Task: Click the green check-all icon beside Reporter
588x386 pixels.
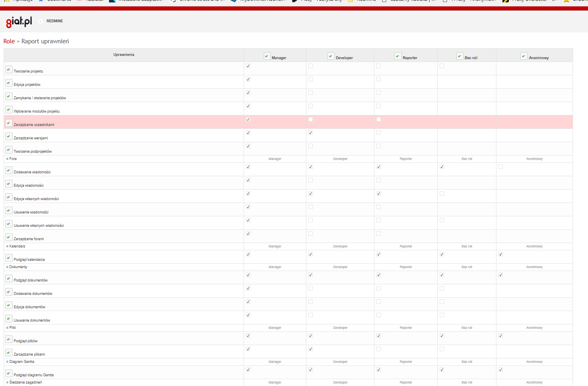Action: (398, 56)
